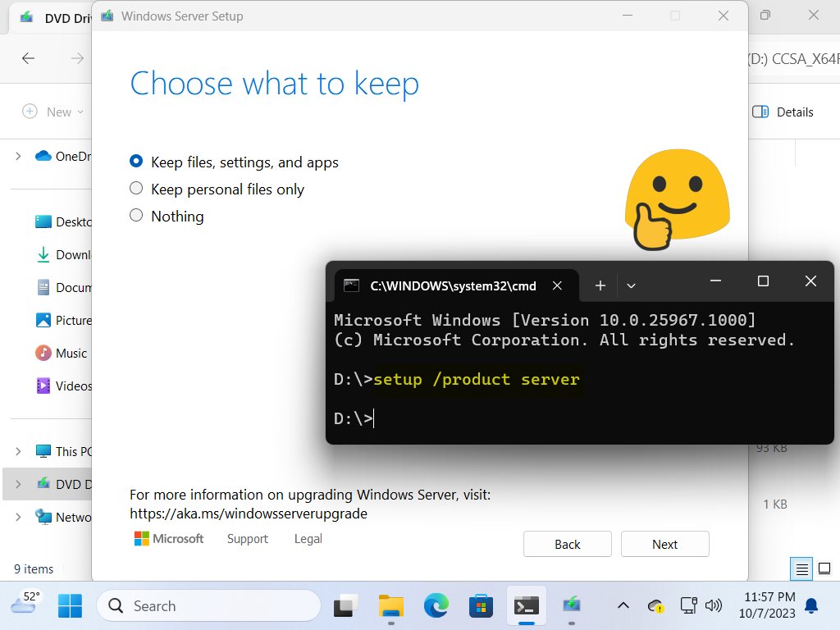Image resolution: width=840 pixels, height=630 pixels.
Task: Close the cmd tab
Action: click(x=557, y=285)
